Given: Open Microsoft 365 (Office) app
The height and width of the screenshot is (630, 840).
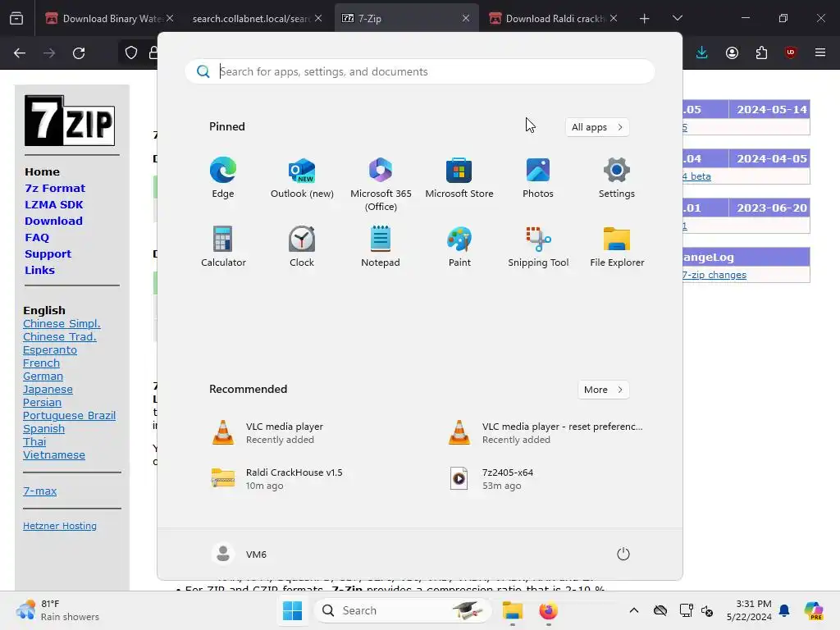Looking at the screenshot, I should click(x=381, y=185).
